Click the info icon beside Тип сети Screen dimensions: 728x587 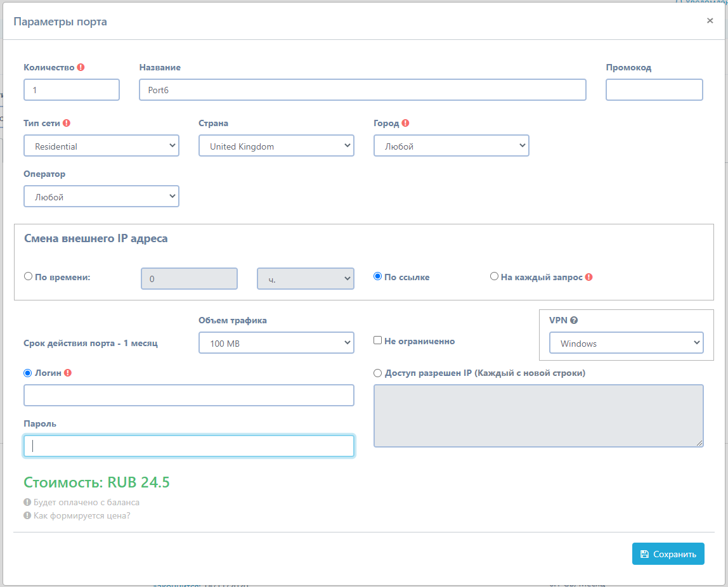click(67, 124)
